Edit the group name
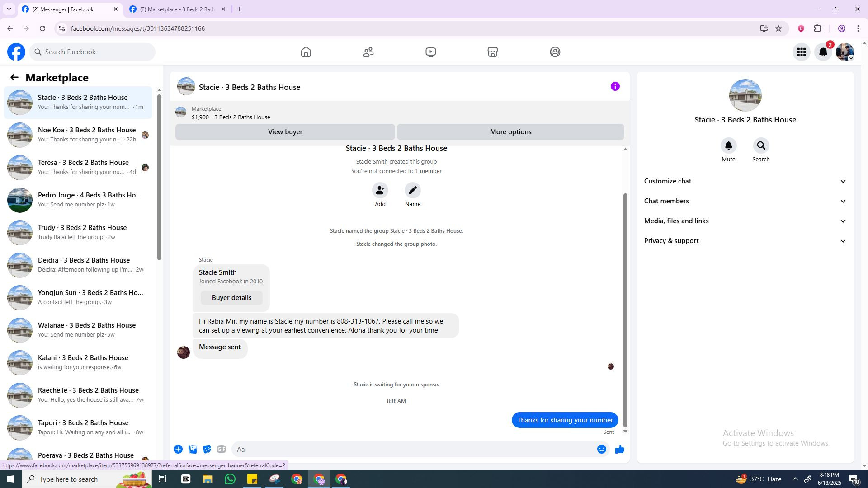The width and height of the screenshot is (868, 488). click(413, 190)
